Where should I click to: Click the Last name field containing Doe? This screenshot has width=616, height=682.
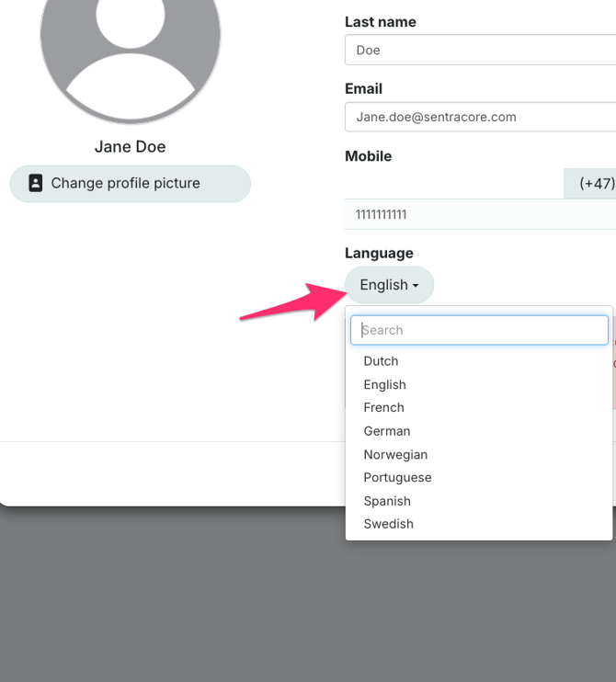point(478,50)
